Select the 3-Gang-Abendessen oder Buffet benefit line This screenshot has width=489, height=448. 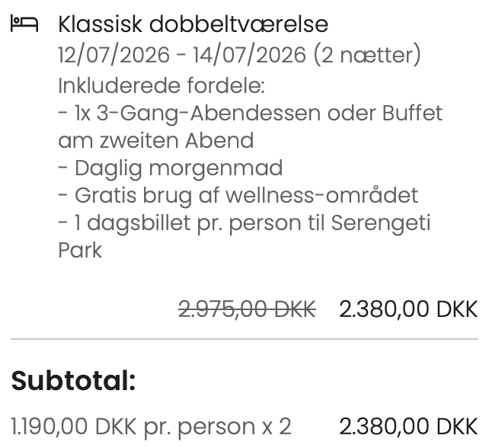click(250, 113)
